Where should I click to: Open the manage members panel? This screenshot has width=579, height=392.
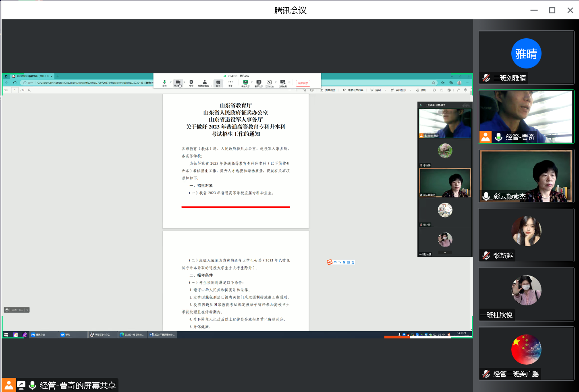[205, 82]
